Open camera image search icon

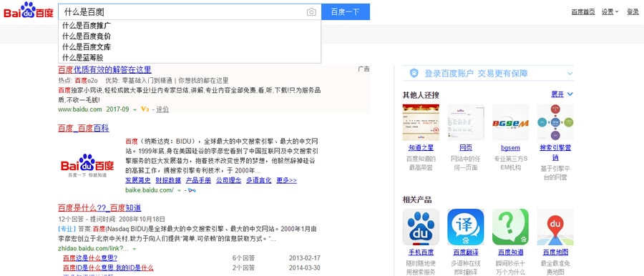pyautogui.click(x=311, y=12)
